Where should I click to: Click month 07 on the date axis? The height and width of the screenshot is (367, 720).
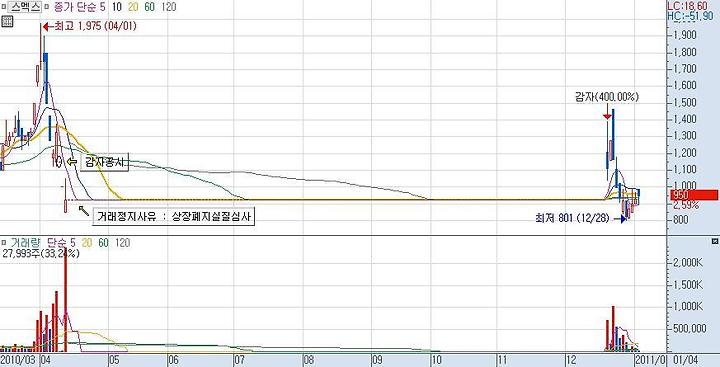click(239, 361)
